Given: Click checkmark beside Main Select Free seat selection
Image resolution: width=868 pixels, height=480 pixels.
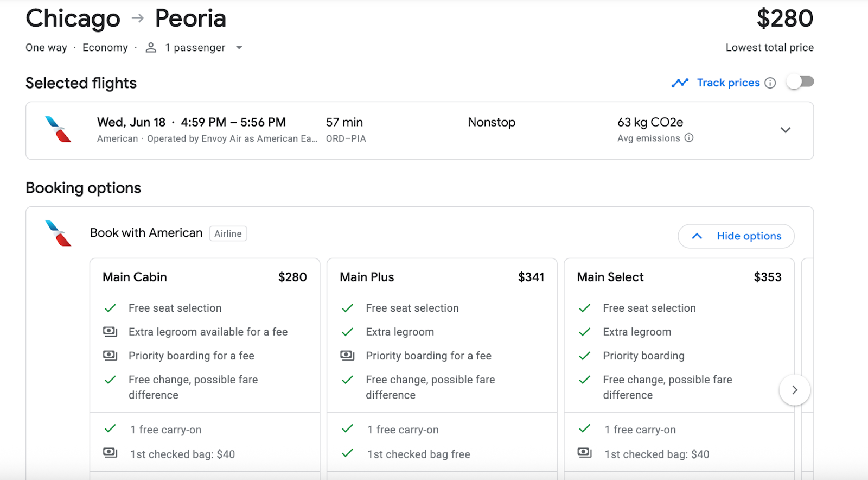Looking at the screenshot, I should pos(584,308).
